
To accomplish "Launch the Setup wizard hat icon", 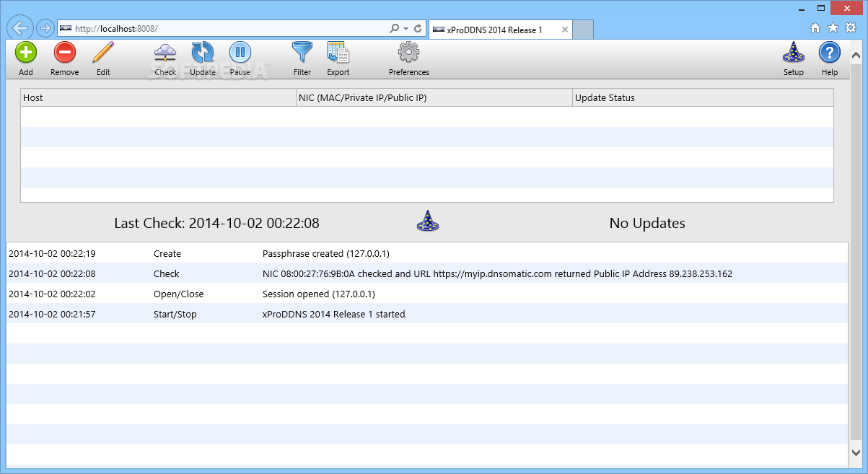I will tap(794, 52).
